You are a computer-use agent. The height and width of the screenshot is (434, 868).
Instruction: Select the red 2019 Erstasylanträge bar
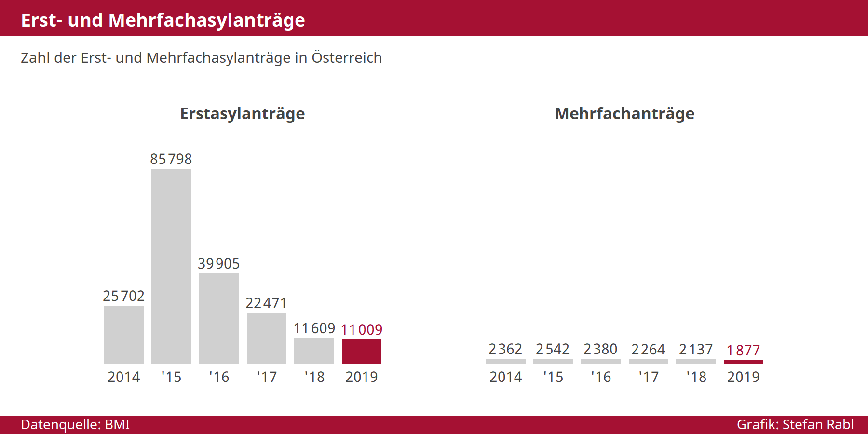(x=362, y=352)
